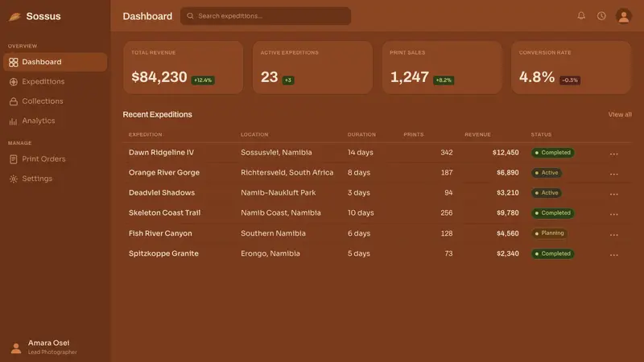Open more options for Dawn Ridgeline IV
The image size is (644, 362).
[613, 154]
